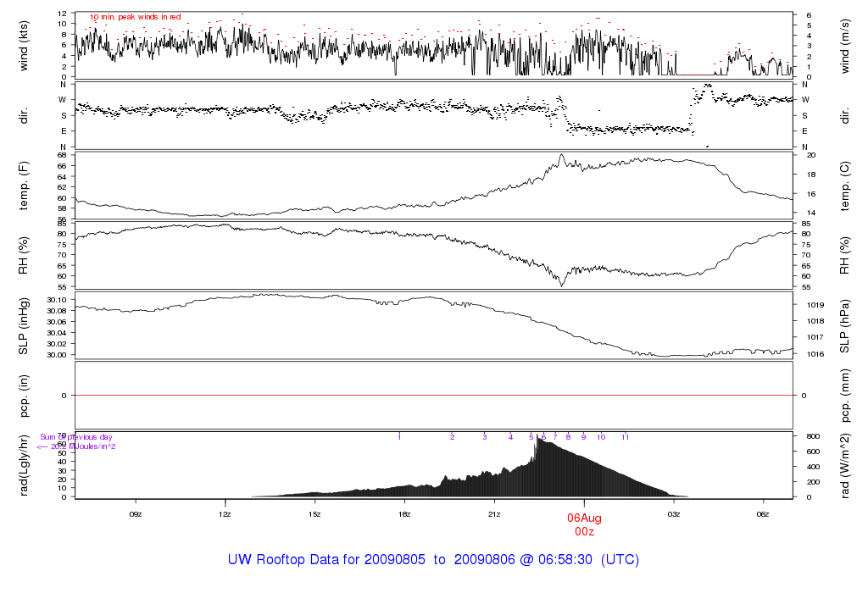
Task: Click the red zero precipitation line
Action: (434, 396)
